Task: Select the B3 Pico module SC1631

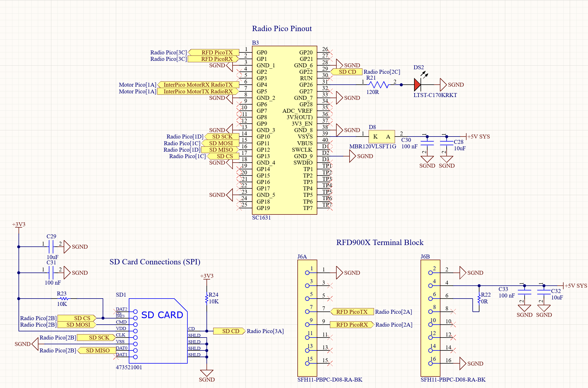Action: 284,129
